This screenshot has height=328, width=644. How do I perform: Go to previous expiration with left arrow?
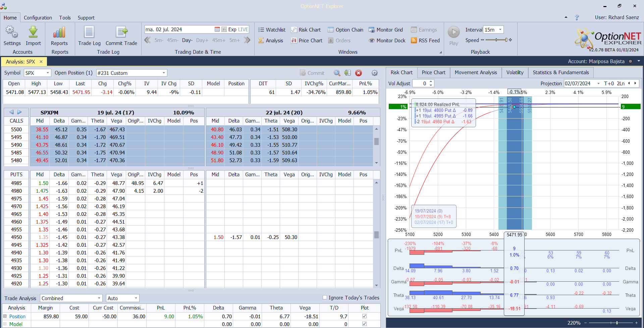click(11, 112)
